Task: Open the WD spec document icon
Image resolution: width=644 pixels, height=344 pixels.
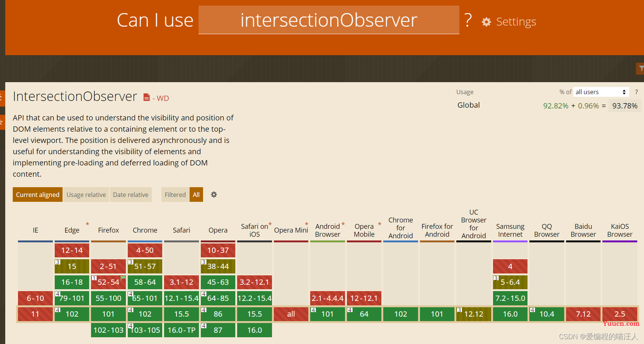Action: pyautogui.click(x=147, y=98)
